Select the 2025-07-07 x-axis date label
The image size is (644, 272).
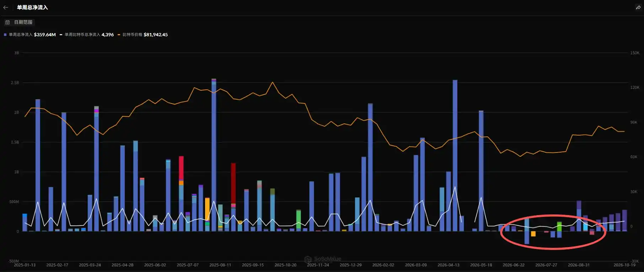[x=188, y=265]
